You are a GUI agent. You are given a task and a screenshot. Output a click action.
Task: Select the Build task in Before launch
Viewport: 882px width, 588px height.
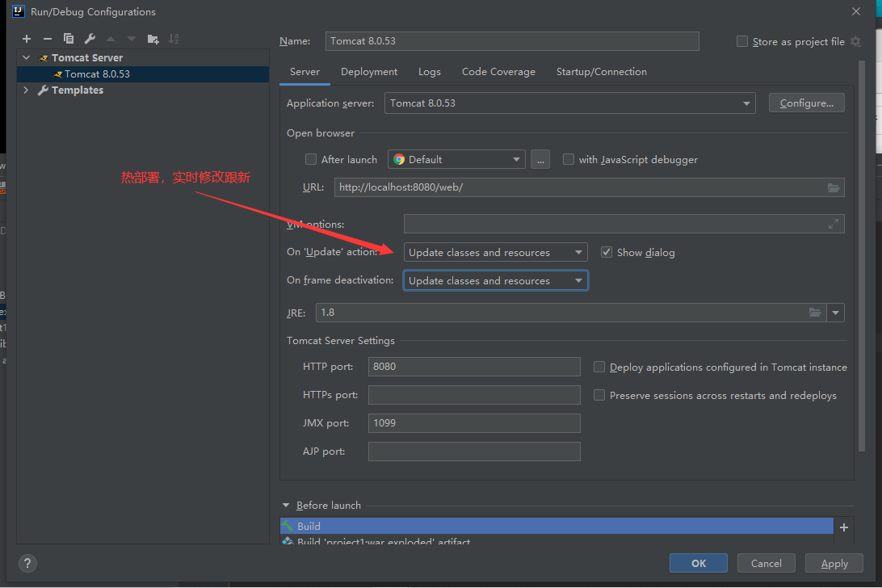coord(556,526)
